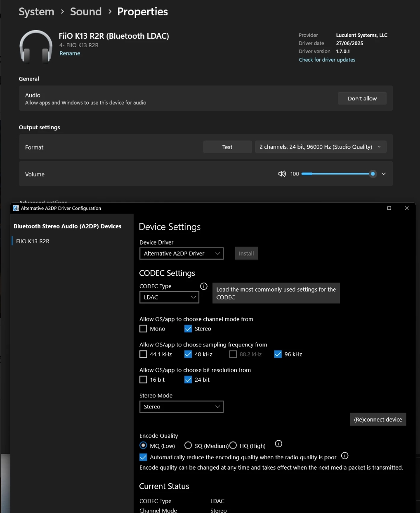The width and height of the screenshot is (420, 513).
Task: Open the CODEC Type LDAC dropdown
Action: (x=169, y=297)
